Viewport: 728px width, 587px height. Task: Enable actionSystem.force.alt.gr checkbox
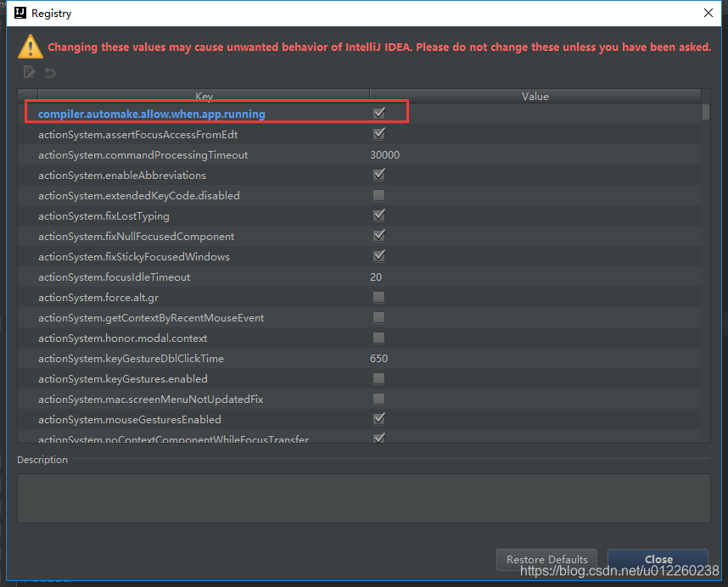379,297
